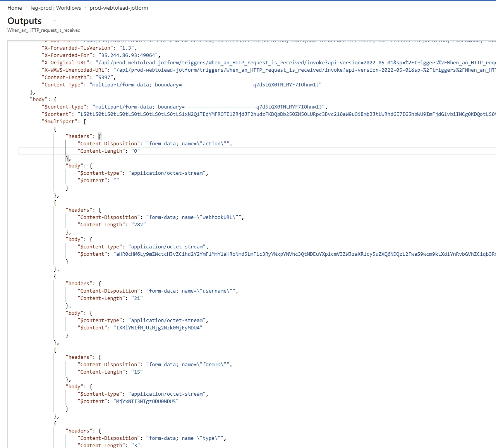The height and width of the screenshot is (448, 496).
Task: Open the Home breadcrumb link
Action: point(15,8)
